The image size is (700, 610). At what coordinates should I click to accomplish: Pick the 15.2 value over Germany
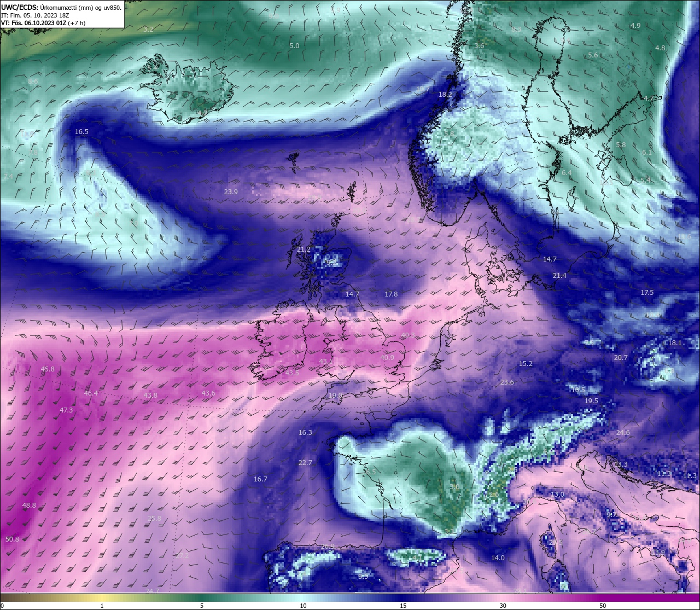click(x=526, y=364)
